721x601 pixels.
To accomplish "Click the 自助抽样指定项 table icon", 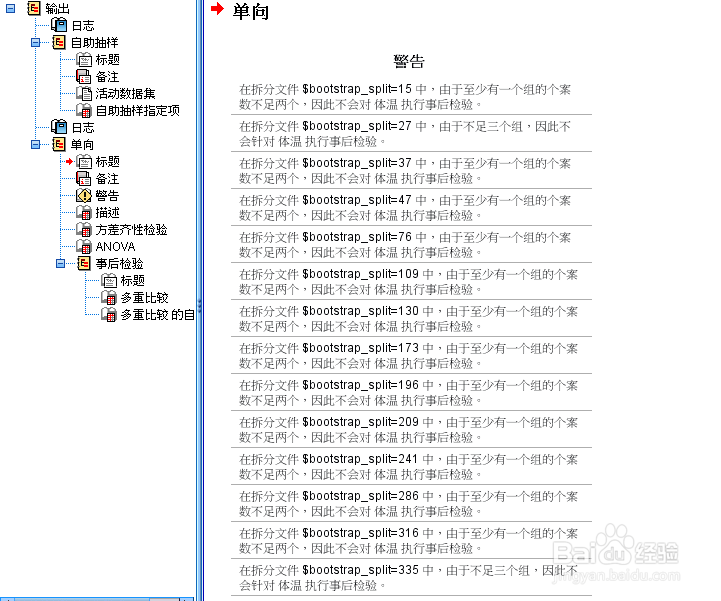I will 84,110.
